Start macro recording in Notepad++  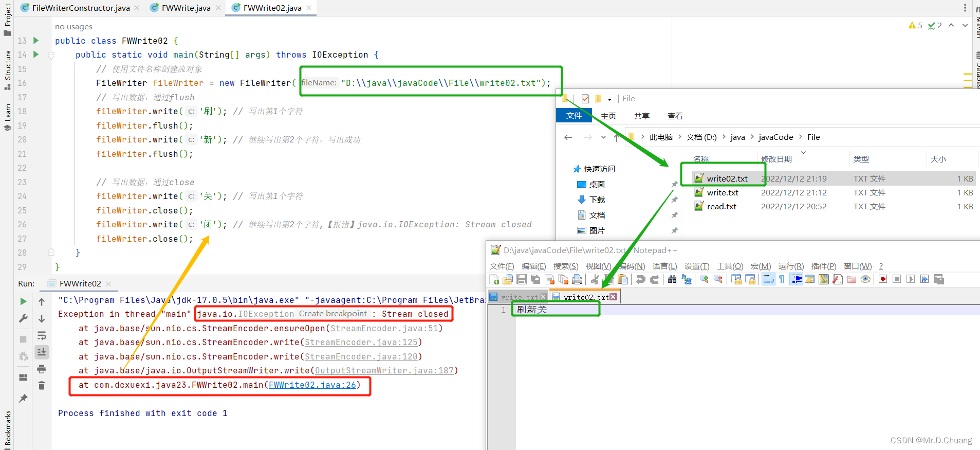[x=883, y=279]
